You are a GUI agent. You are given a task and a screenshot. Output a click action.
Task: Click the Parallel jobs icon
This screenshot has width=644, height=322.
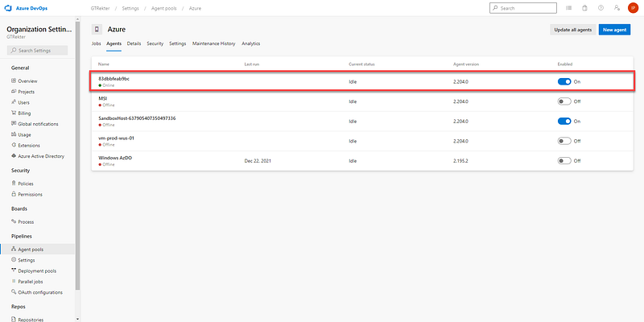coord(14,281)
